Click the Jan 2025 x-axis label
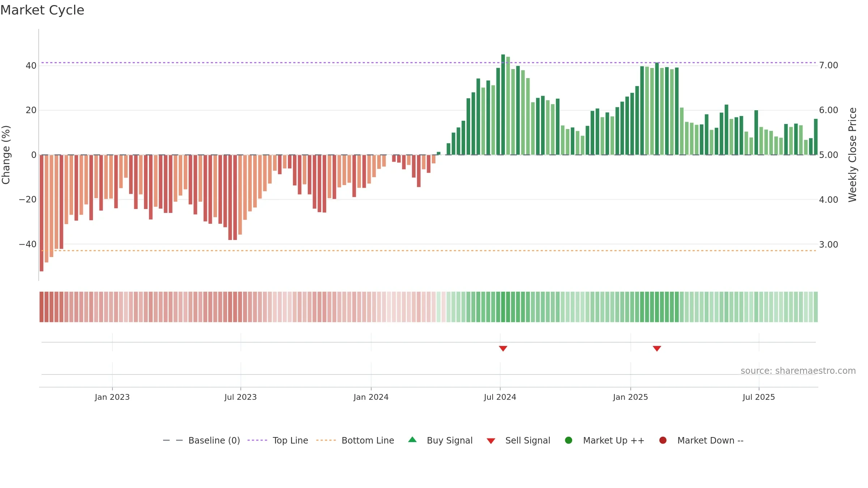Image resolution: width=868 pixels, height=488 pixels. [x=631, y=397]
